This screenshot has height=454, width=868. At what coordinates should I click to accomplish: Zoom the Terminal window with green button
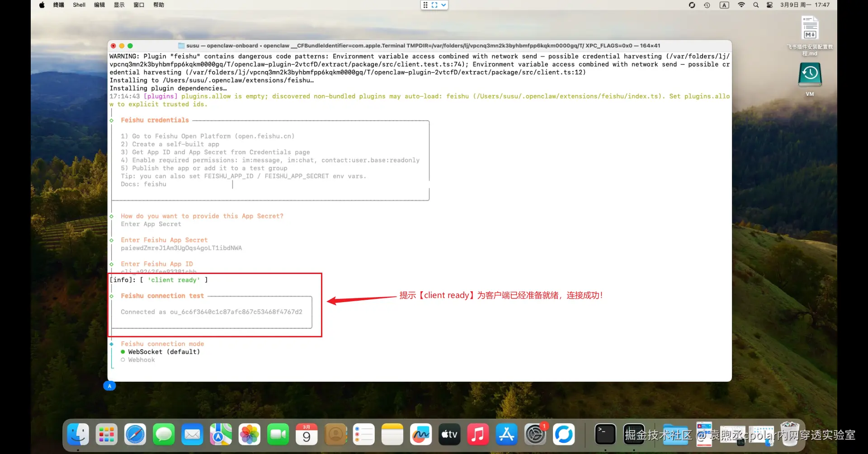click(130, 46)
